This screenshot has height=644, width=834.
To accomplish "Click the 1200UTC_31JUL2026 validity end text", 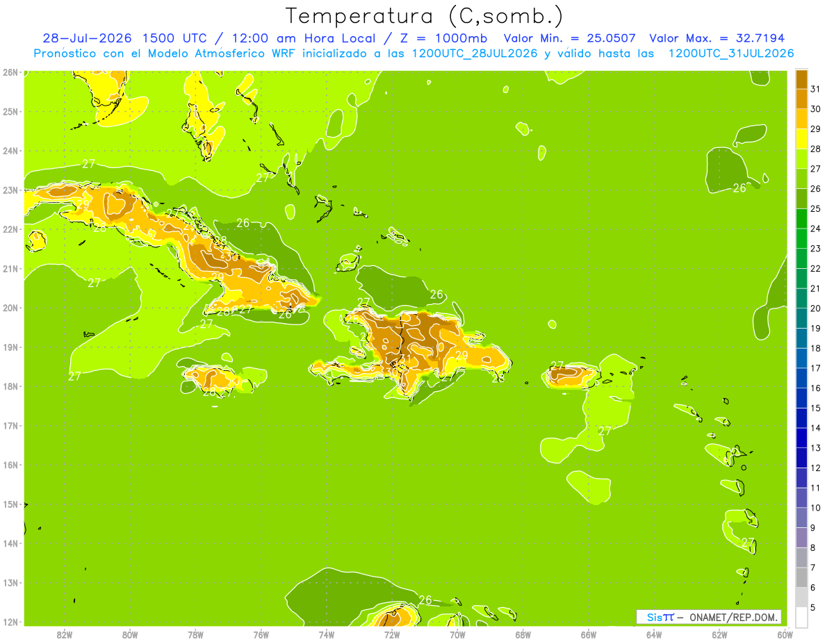I will (x=731, y=53).
